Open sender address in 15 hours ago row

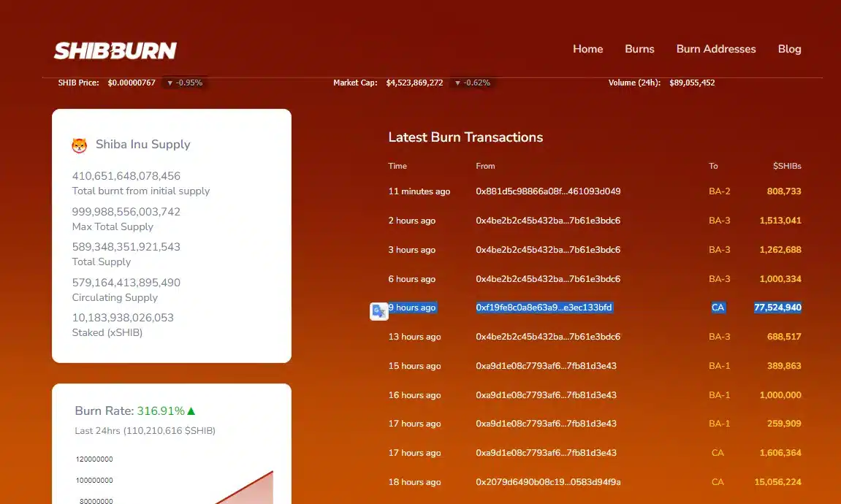[546, 366]
